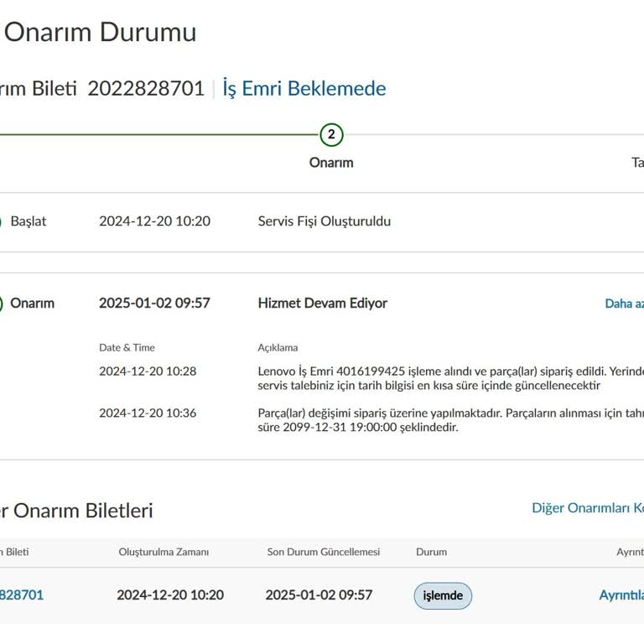Screen dimensions: 644x644
Task: Click the green circle beside Başlat
Action: [2, 221]
